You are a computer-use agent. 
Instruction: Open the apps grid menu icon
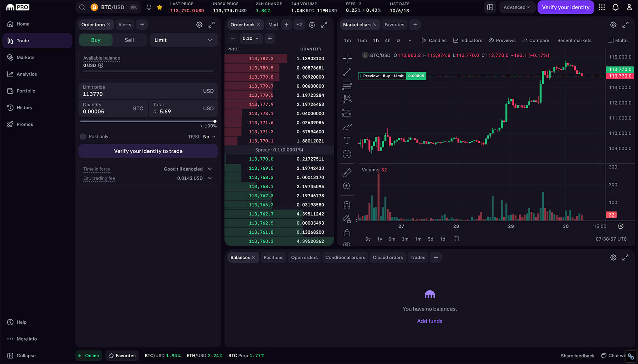[x=602, y=7]
